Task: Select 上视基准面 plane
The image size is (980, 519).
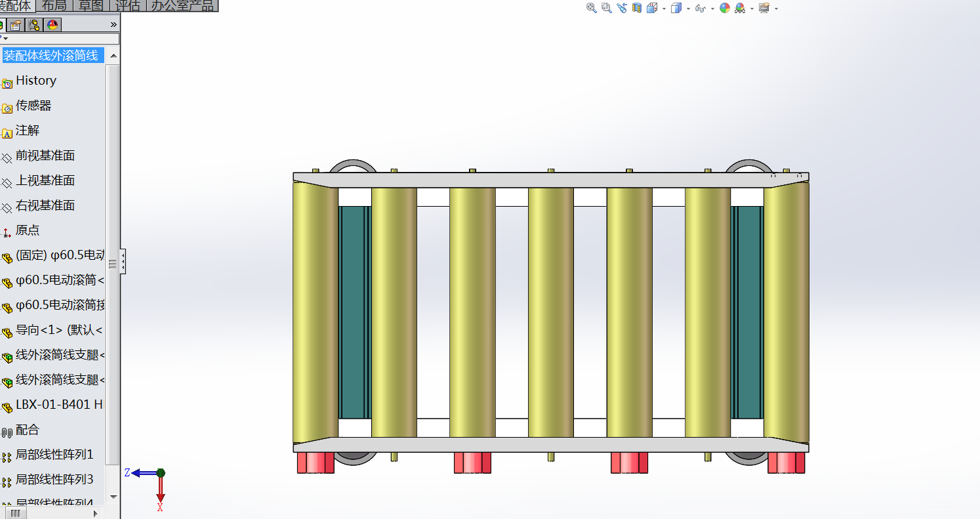Action: [45, 180]
